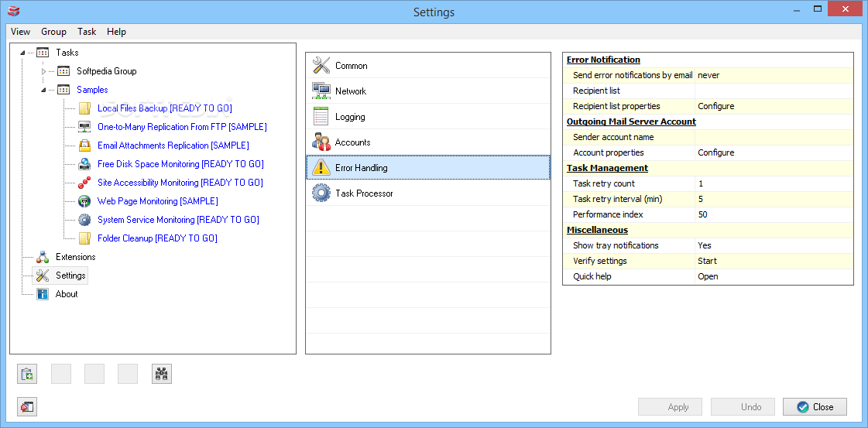This screenshot has height=428, width=868.
Task: Click the Close button
Action: click(815, 407)
